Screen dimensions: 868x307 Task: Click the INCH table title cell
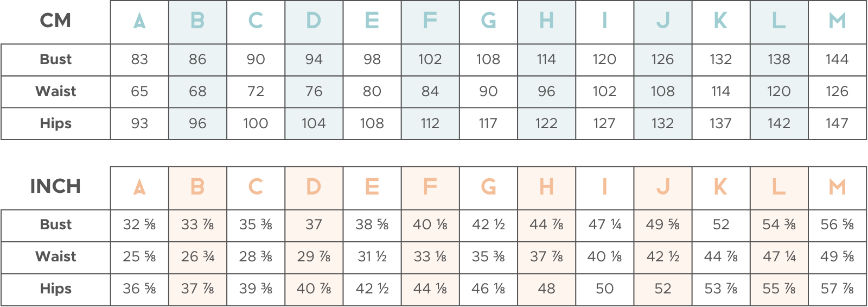point(55,186)
